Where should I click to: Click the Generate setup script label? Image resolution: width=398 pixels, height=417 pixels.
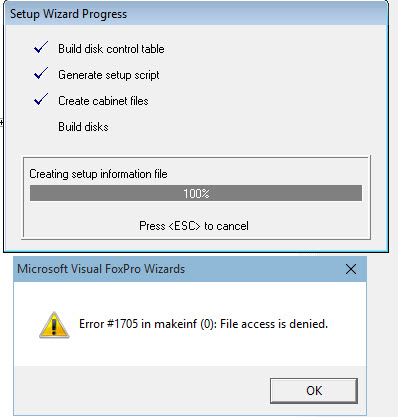(109, 75)
